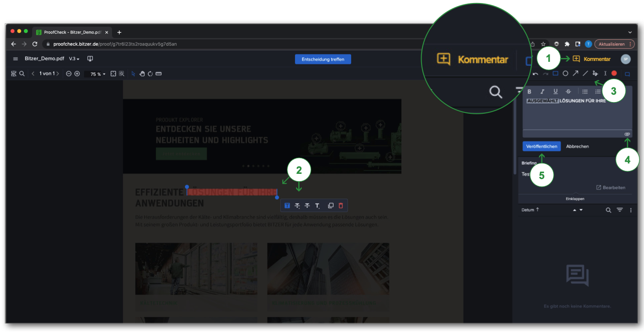The image size is (644, 333).
Task: Search comments with the magnifier icon
Action: coord(609,210)
